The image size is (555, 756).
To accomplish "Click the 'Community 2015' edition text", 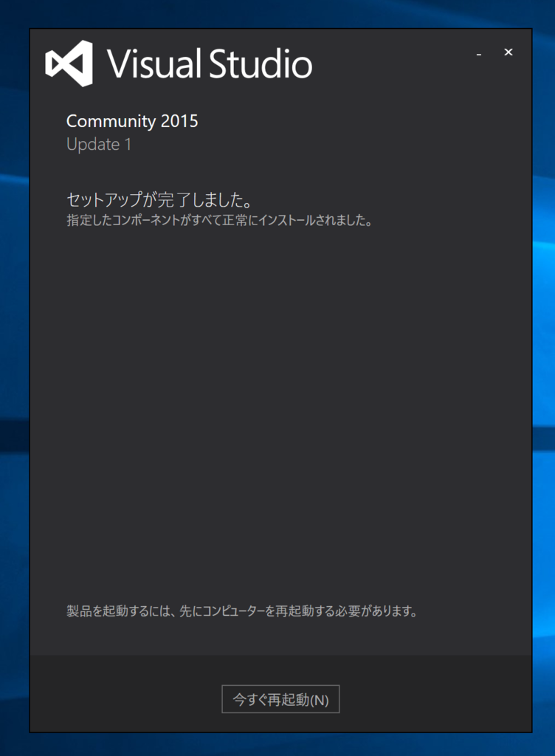I will (x=132, y=121).
